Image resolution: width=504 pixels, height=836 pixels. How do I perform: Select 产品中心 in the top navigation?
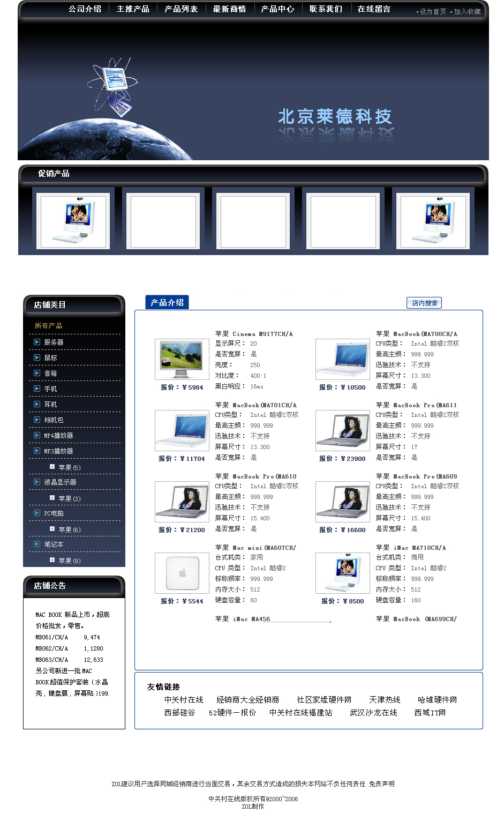[277, 9]
